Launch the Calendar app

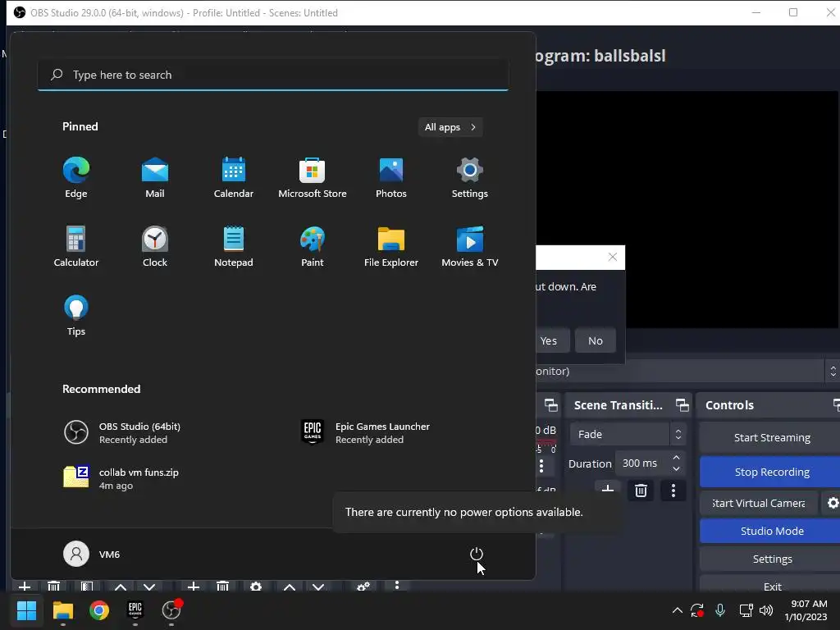click(x=234, y=178)
